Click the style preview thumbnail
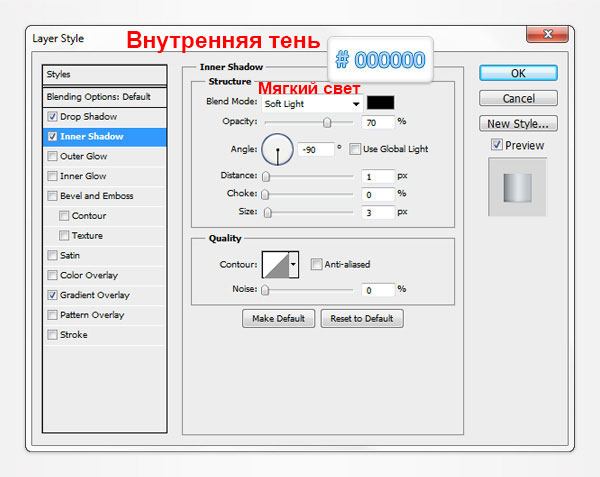Screen dimensions: 600x477 517,187
